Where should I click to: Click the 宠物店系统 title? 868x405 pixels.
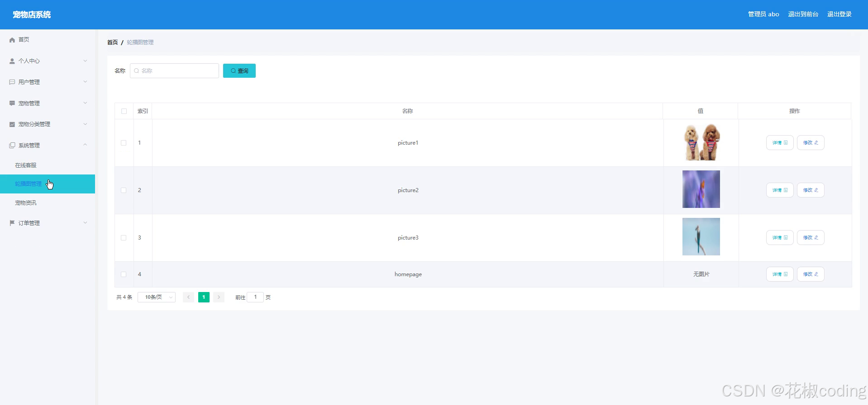click(x=32, y=15)
